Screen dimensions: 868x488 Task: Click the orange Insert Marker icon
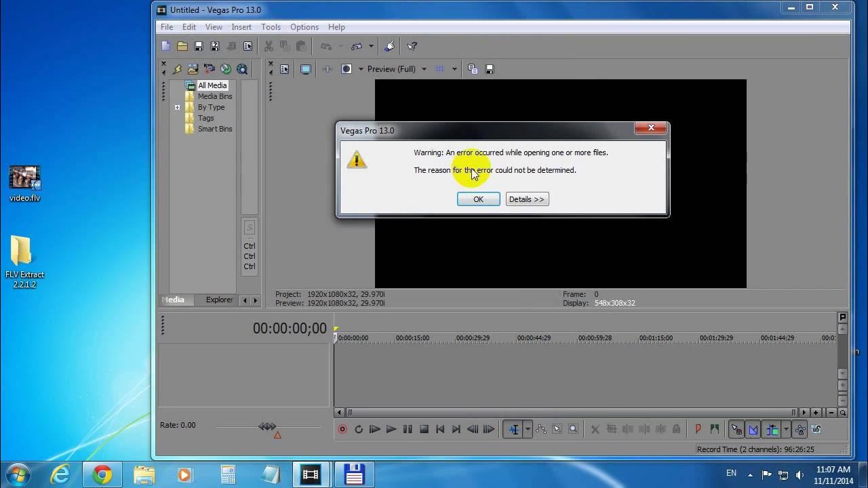698,429
